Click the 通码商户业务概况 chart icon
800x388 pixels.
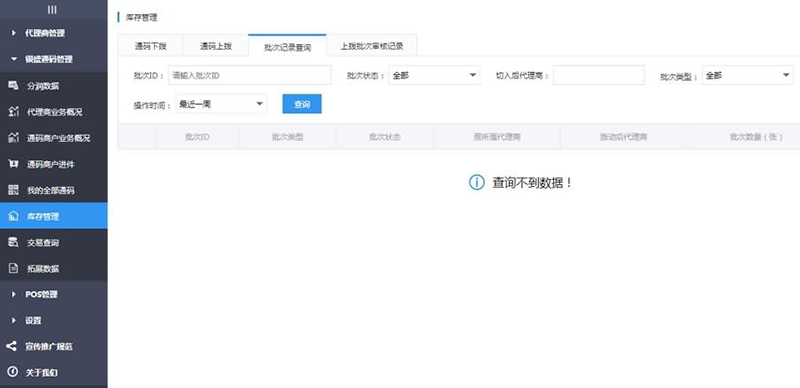14,138
